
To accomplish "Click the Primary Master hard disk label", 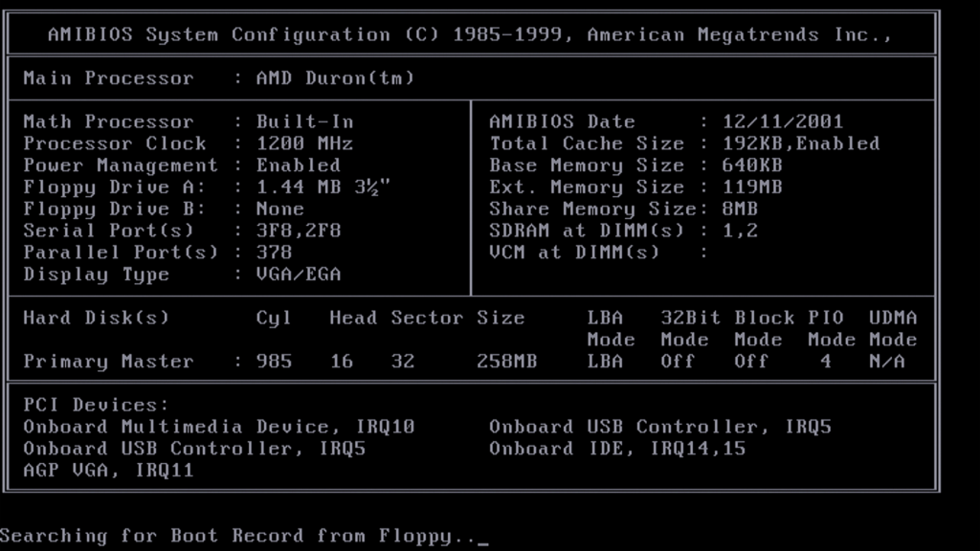I will click(x=108, y=362).
